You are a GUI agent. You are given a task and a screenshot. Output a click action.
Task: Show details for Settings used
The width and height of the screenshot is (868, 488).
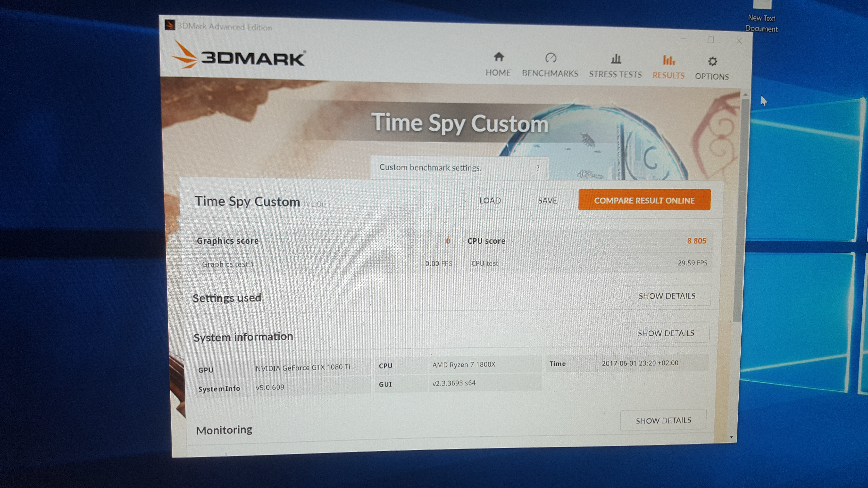[667, 296]
